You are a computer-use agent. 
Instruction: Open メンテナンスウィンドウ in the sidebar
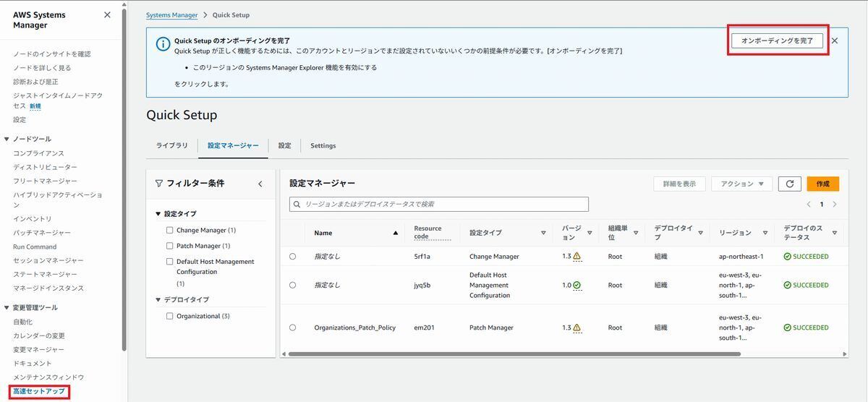coord(48,377)
